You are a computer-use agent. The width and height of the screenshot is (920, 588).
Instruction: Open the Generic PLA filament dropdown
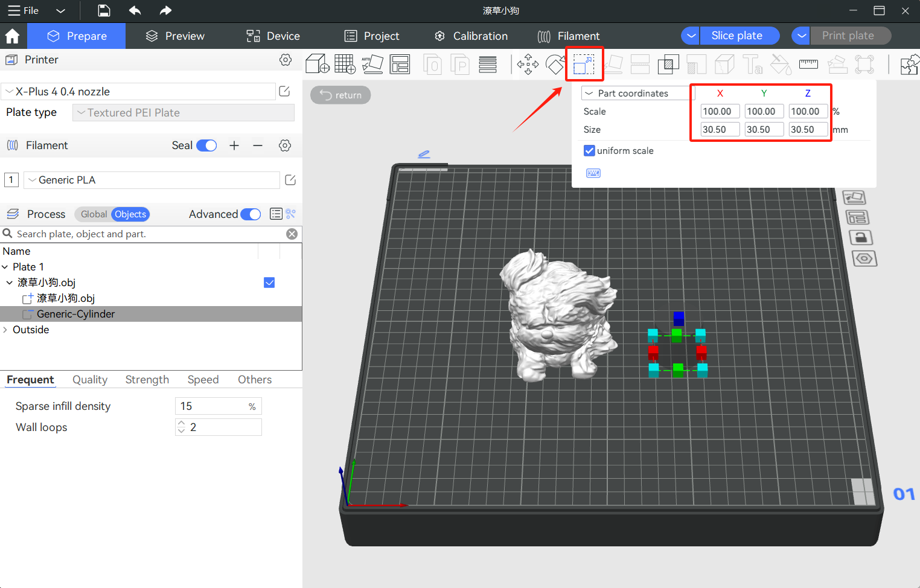coord(152,180)
